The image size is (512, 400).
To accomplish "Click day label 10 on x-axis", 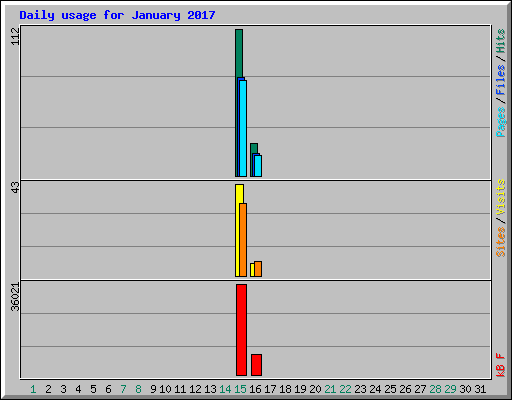I will pos(165,389).
